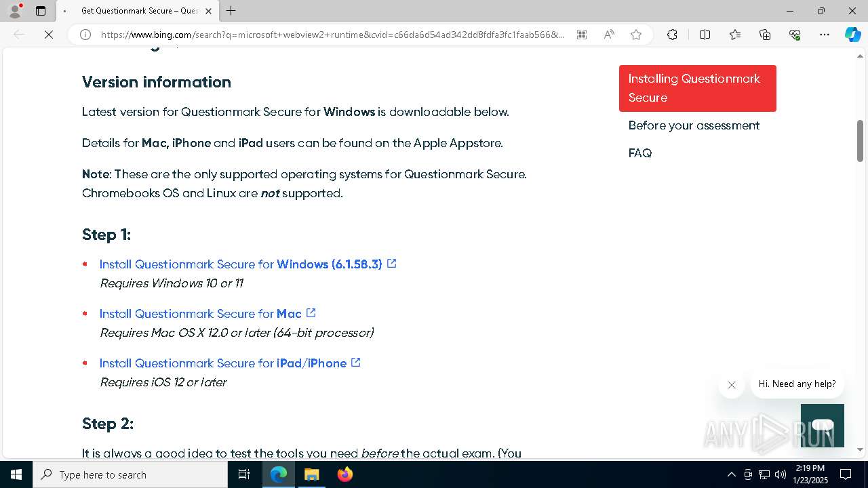Screen dimensions: 868x488
Task: Open Microsoft Edge from taskbar
Action: [279, 474]
